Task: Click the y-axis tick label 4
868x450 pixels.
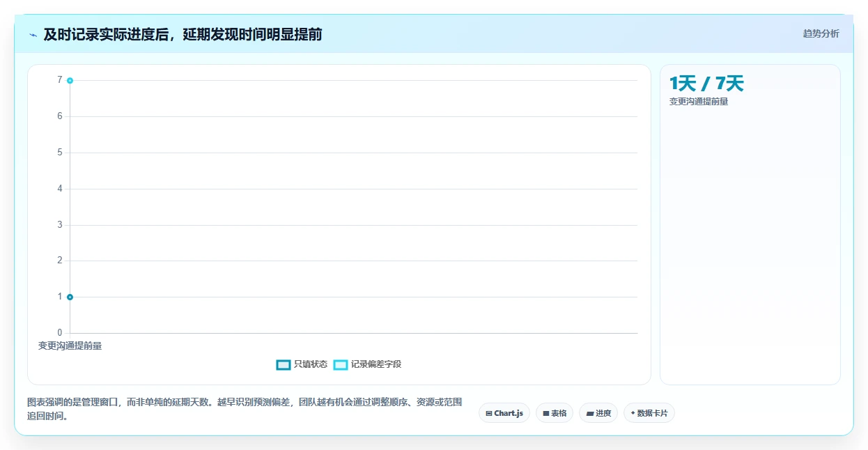Action: [60, 189]
